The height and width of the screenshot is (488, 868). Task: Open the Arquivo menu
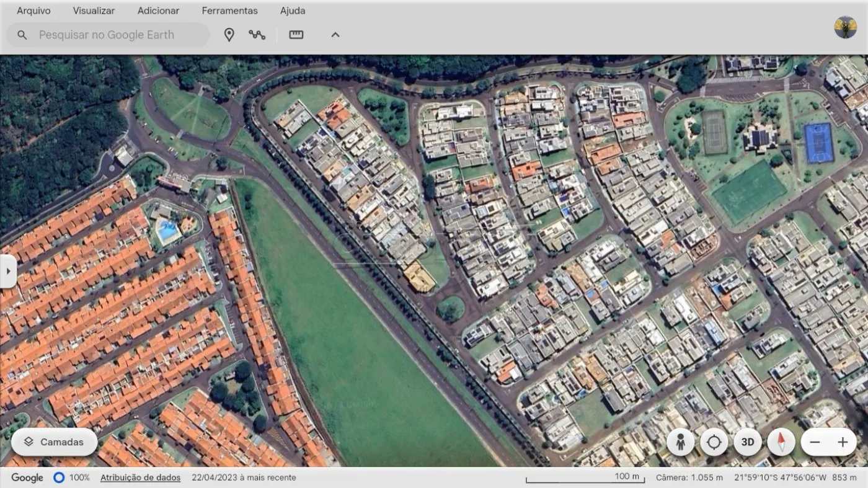coord(33,11)
